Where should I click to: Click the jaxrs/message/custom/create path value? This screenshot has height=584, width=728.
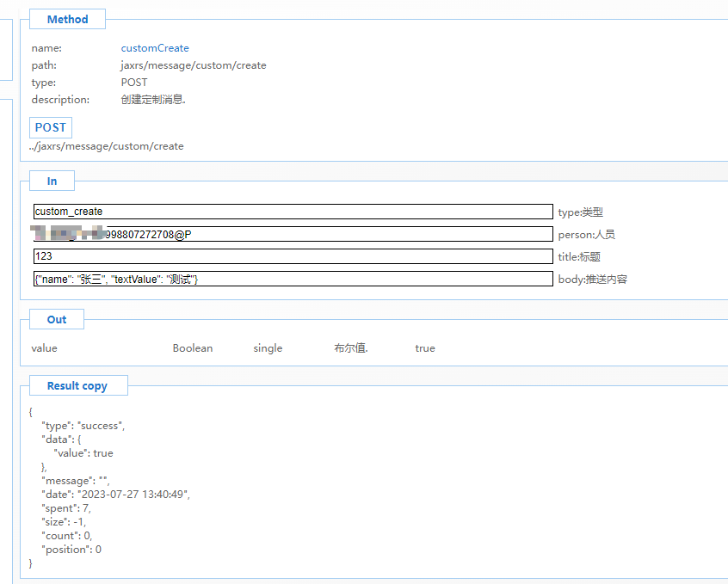(193, 65)
